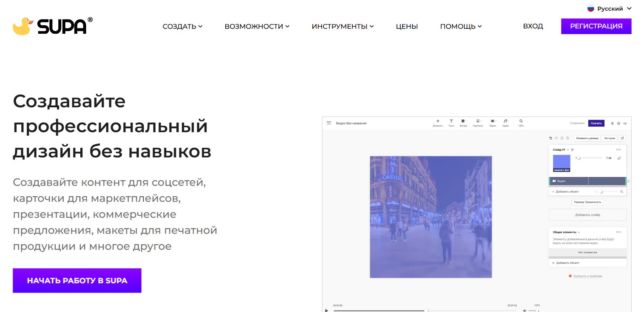Collapse the Общие элементы section
The width and height of the screenshot is (644, 312).
point(579,232)
